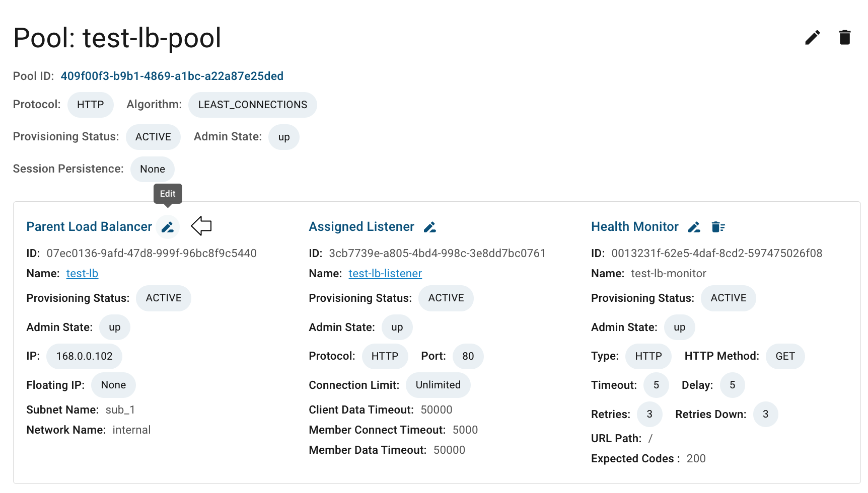
Task: Delete the Health Monitor
Action: [718, 227]
